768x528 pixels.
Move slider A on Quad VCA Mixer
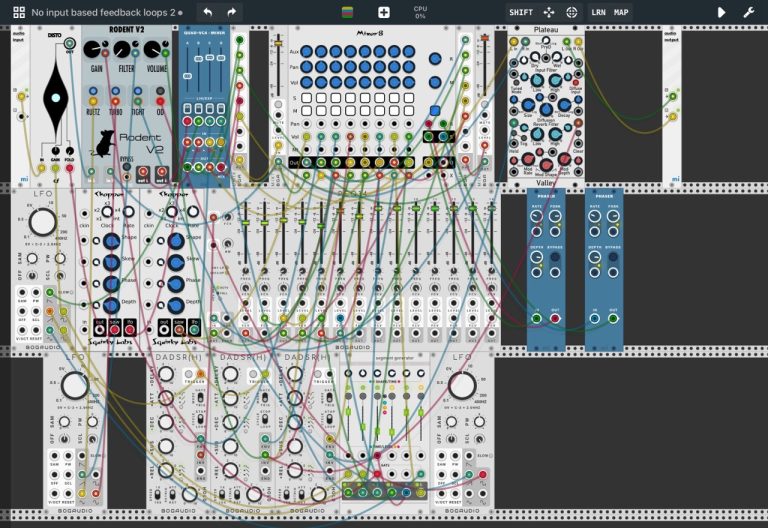coord(187,76)
